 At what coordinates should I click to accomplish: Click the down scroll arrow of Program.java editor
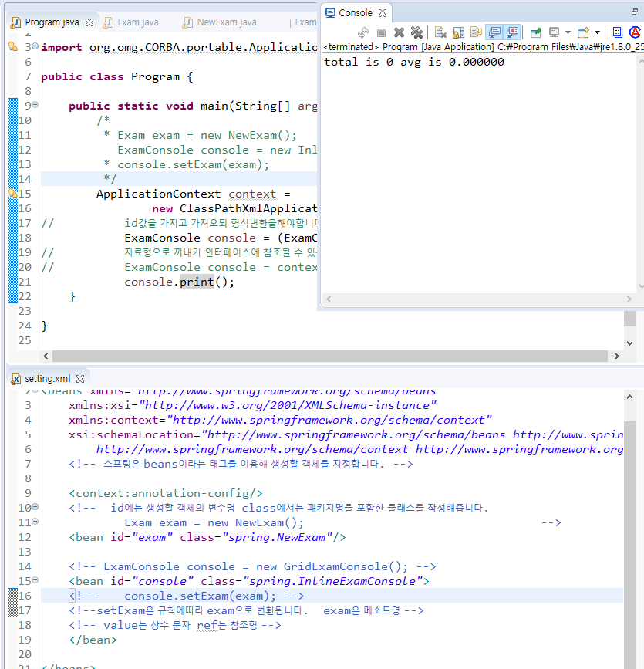629,343
